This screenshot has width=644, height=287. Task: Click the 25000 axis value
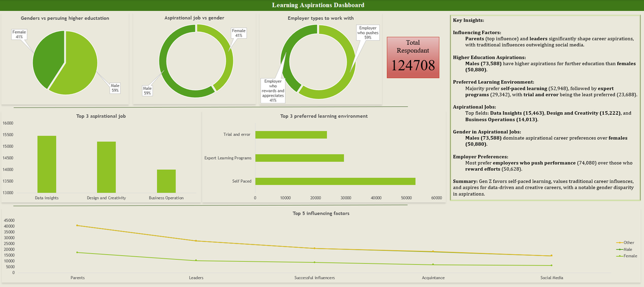pos(8,243)
